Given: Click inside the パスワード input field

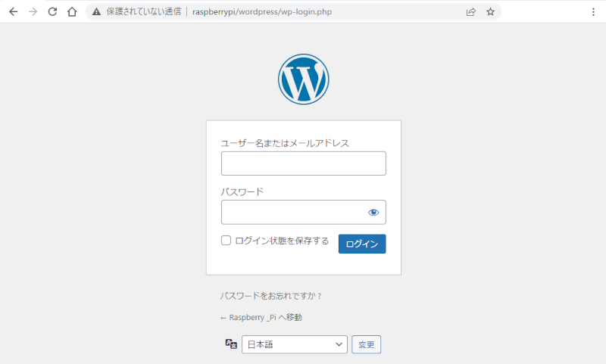Looking at the screenshot, I should 292,213.
